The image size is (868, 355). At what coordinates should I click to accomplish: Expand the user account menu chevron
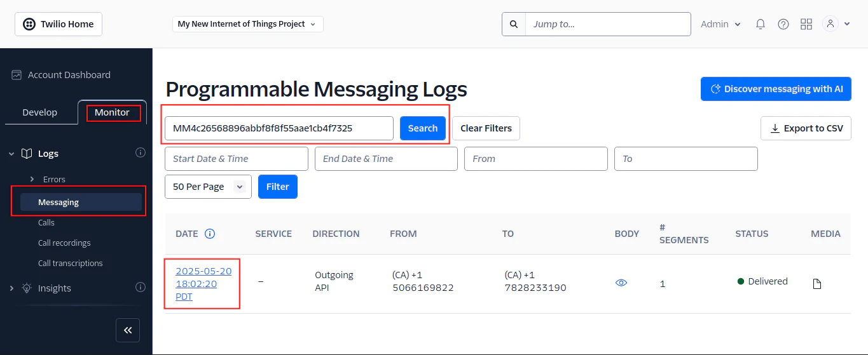pyautogui.click(x=847, y=24)
